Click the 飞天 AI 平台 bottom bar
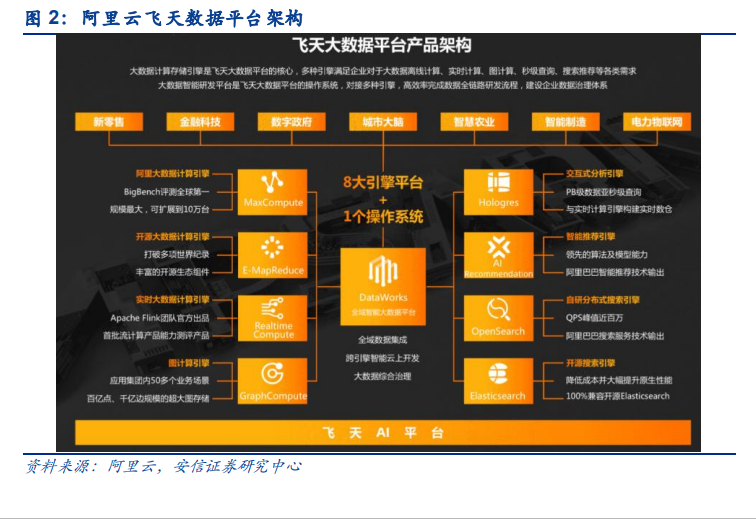The height and width of the screenshot is (519, 756). (x=383, y=432)
